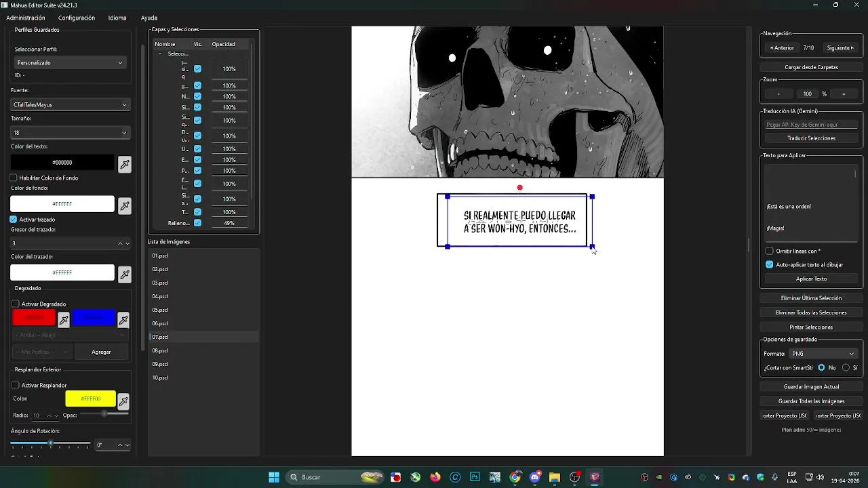Click the microphone icon in the system tray
Viewport: 868px width, 488px height.
[774, 477]
